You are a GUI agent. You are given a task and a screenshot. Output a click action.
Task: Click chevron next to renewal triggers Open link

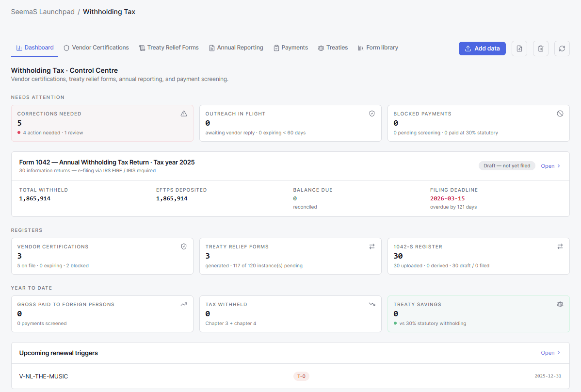tap(559, 353)
